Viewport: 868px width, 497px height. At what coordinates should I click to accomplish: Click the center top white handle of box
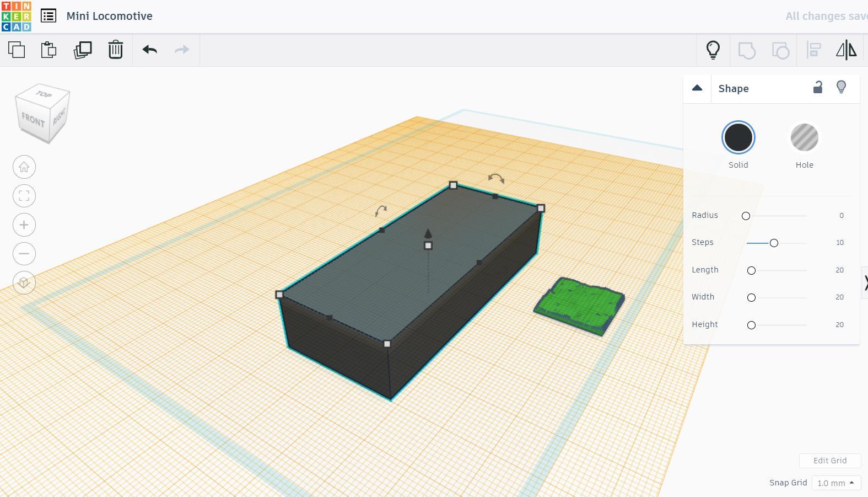[x=428, y=245]
